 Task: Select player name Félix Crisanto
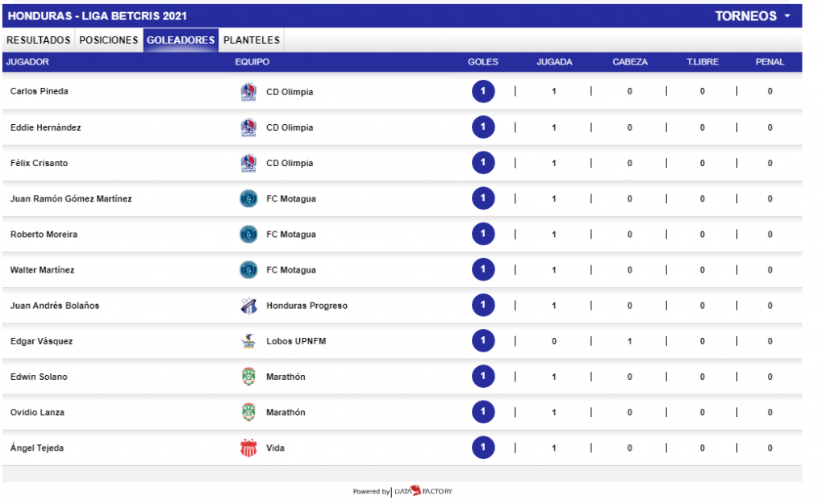click(x=39, y=163)
